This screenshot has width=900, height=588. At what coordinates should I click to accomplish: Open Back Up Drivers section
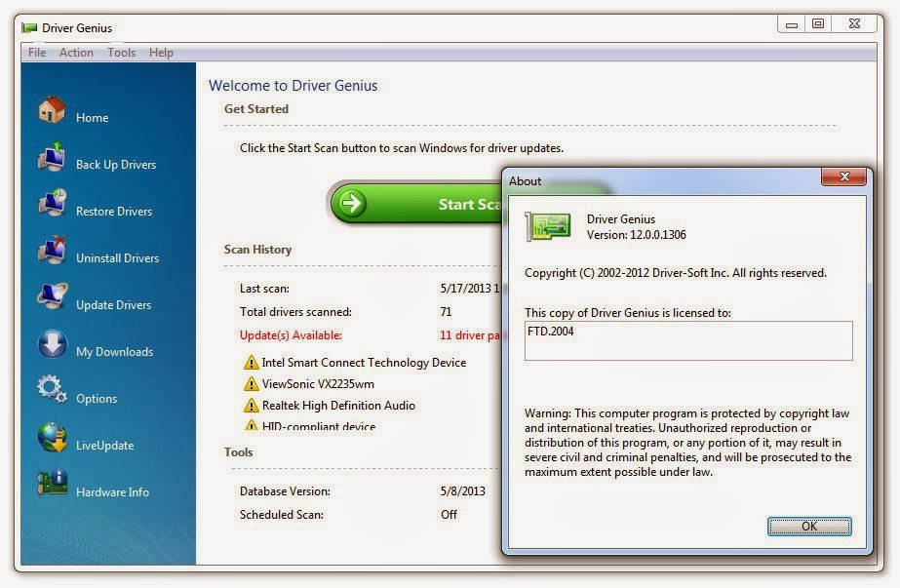(x=116, y=165)
